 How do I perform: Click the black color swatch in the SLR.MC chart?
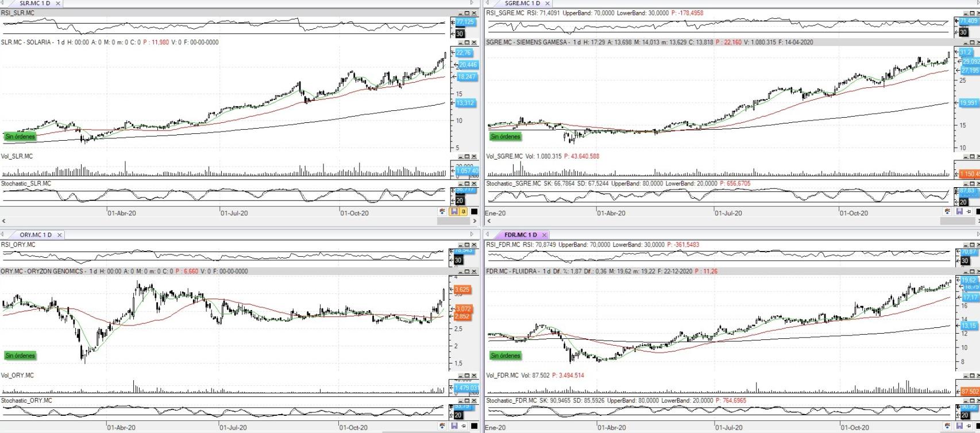coord(474,212)
